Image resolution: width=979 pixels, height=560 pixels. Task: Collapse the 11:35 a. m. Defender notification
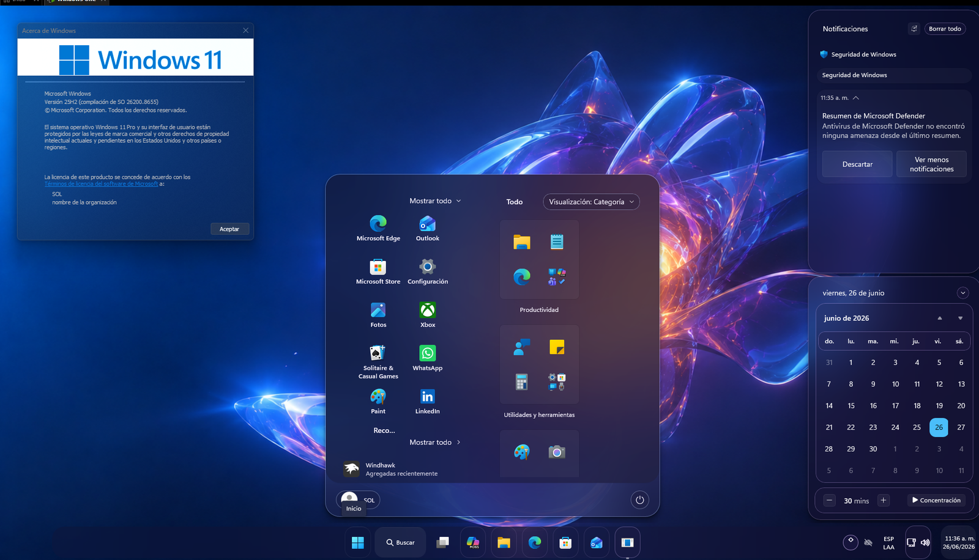point(855,98)
